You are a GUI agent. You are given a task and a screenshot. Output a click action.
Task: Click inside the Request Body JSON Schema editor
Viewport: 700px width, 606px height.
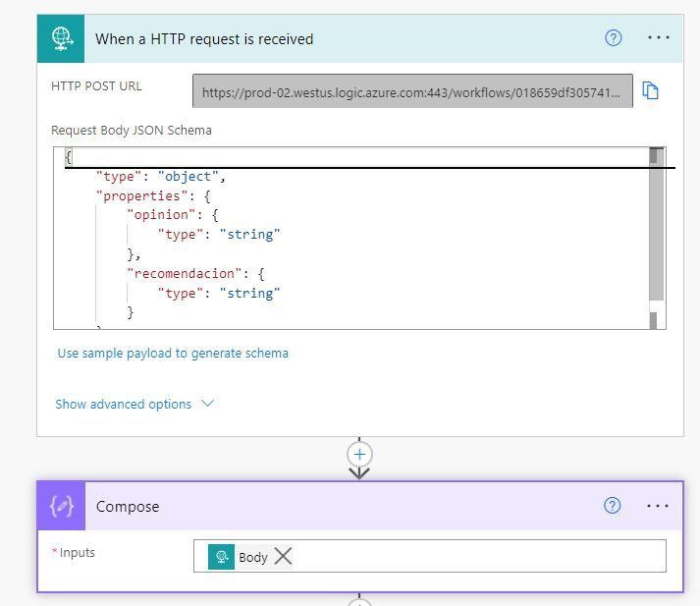(359, 239)
